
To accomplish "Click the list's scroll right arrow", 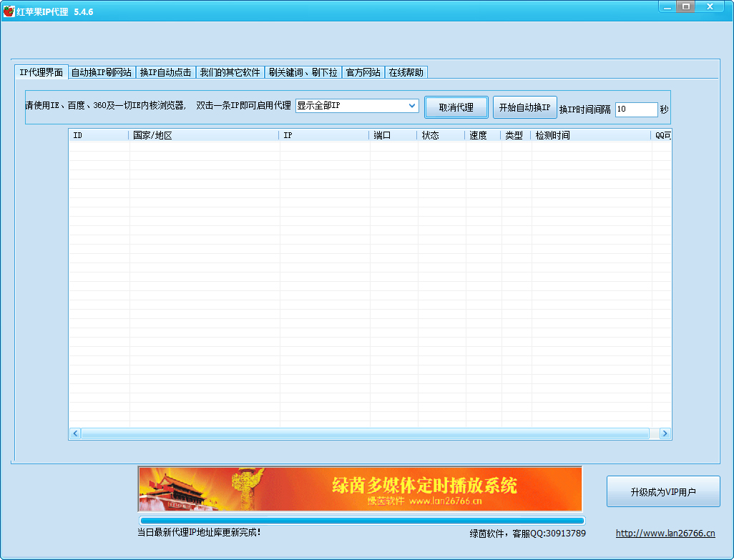I will click(x=665, y=433).
